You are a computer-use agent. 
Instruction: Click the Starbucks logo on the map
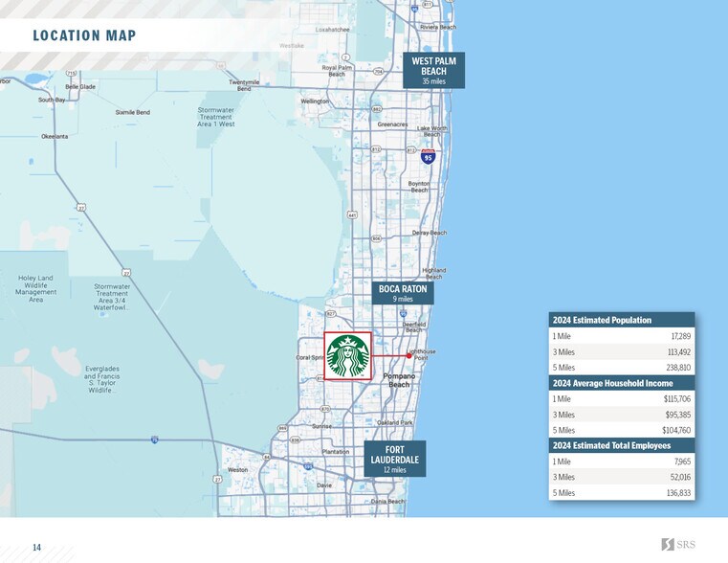[348, 356]
